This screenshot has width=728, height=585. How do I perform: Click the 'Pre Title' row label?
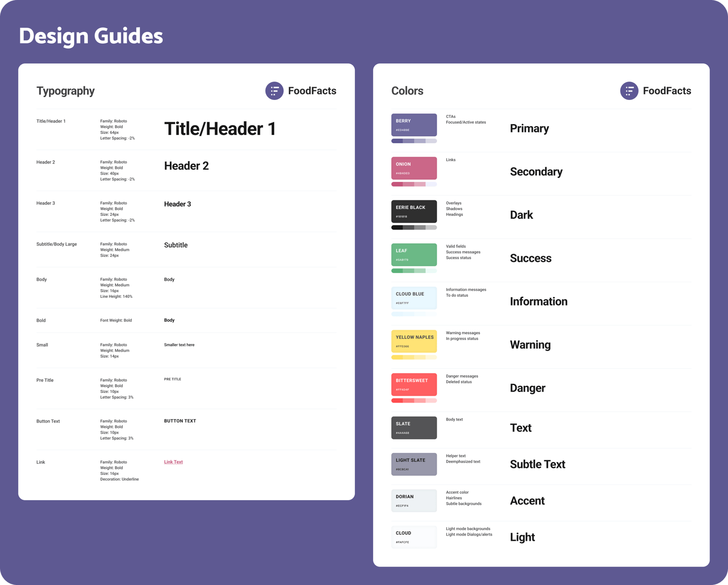[45, 380]
